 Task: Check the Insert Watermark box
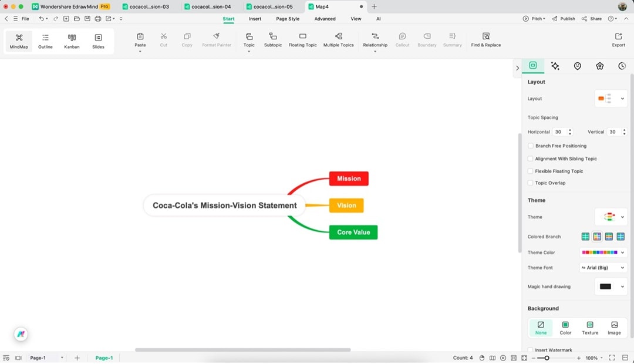coord(531,350)
